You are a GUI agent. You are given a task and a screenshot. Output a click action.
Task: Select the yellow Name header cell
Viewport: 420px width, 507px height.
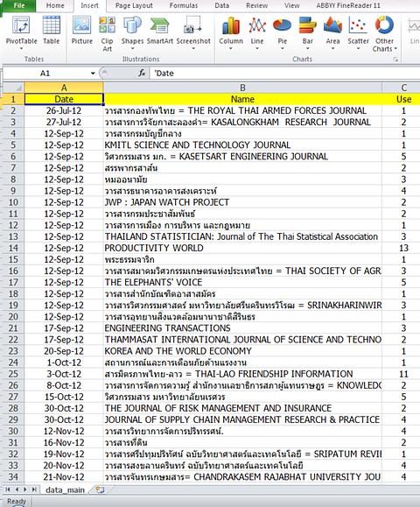242,99
